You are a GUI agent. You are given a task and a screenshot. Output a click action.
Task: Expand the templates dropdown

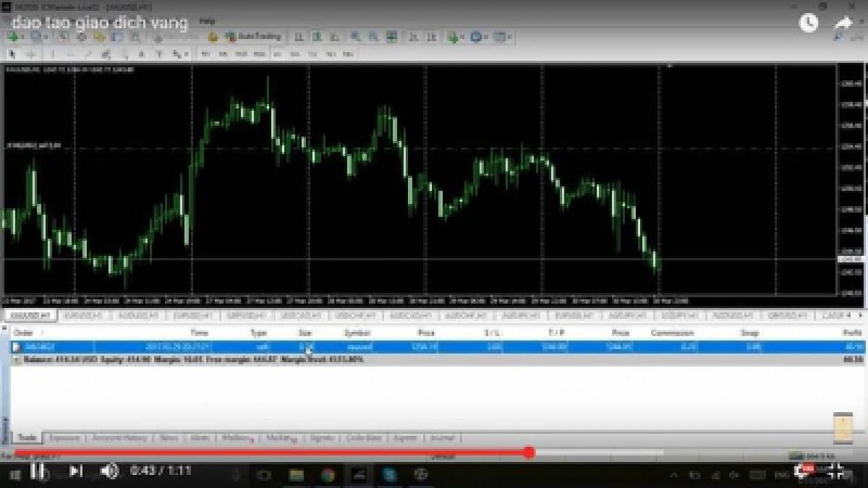coord(511,37)
